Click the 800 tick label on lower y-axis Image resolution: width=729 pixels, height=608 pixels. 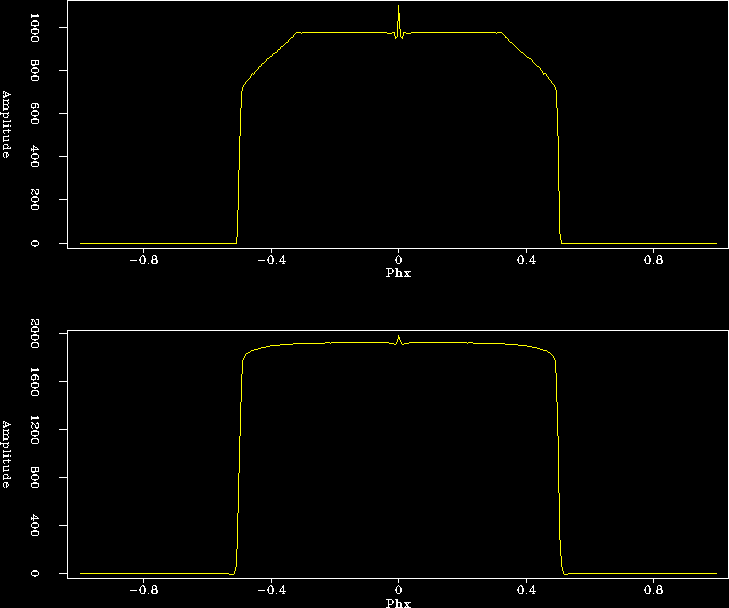pos(35,478)
